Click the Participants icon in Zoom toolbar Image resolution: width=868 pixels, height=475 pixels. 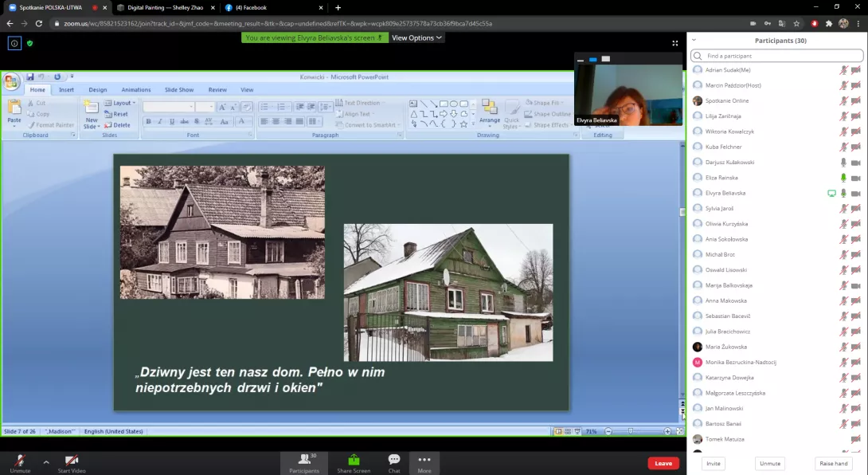point(303,460)
